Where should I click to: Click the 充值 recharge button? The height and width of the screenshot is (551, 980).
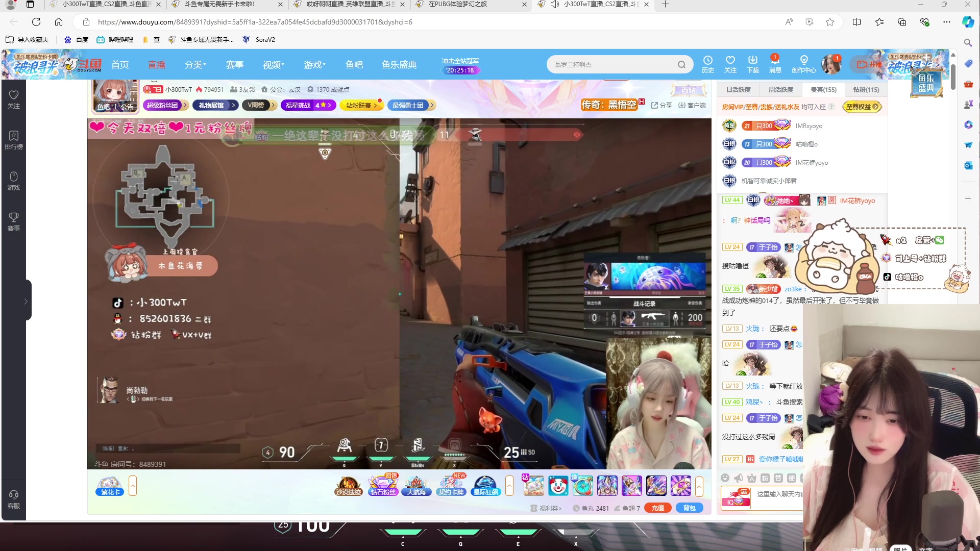[x=657, y=508]
